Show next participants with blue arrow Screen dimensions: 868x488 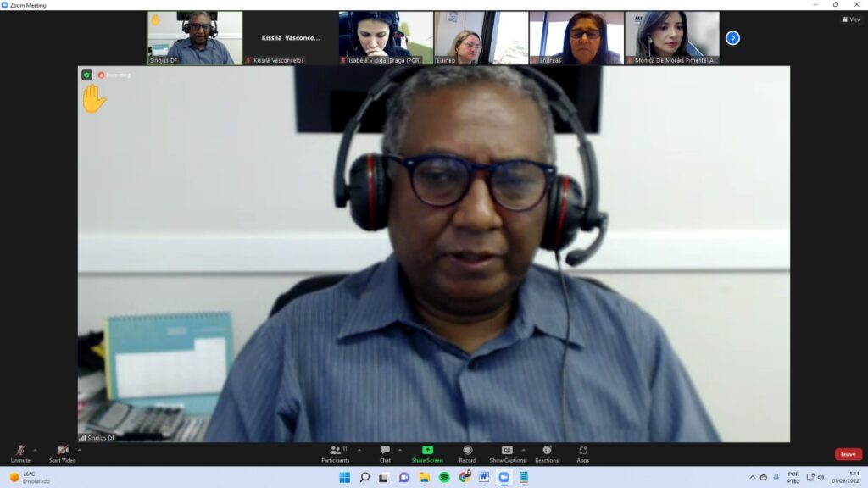tap(732, 37)
